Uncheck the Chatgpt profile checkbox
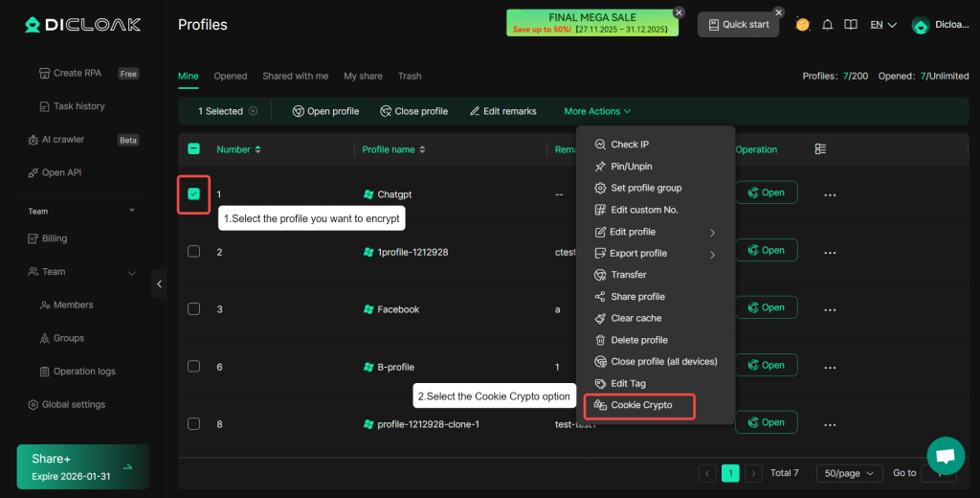Image resolution: width=980 pixels, height=498 pixels. [194, 193]
